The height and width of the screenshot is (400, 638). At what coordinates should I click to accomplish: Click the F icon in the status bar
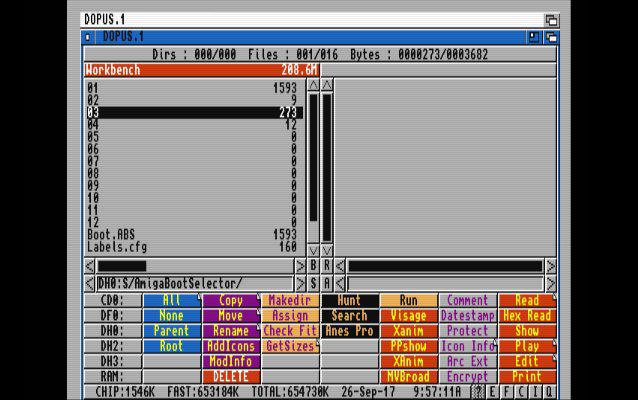coord(507,392)
